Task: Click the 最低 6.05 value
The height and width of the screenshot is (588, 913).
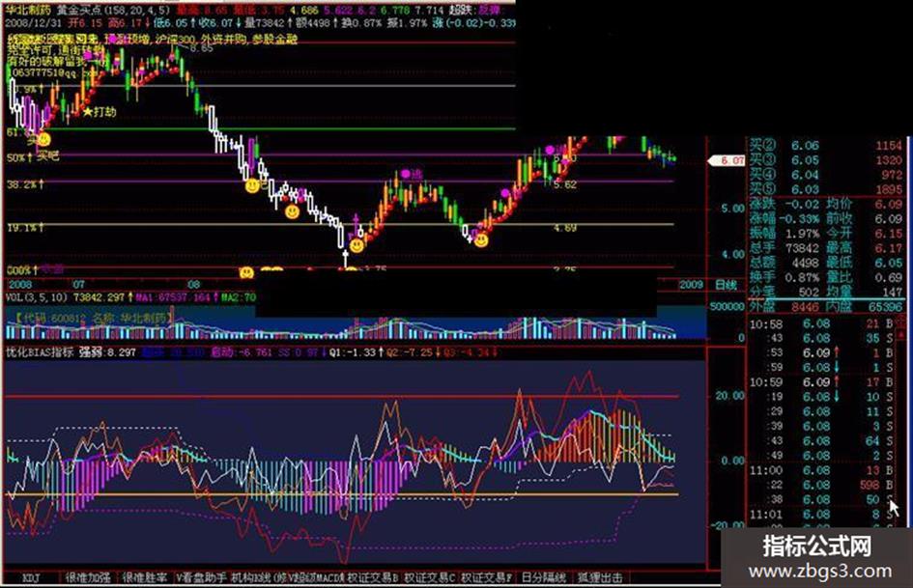Action: pos(888,264)
